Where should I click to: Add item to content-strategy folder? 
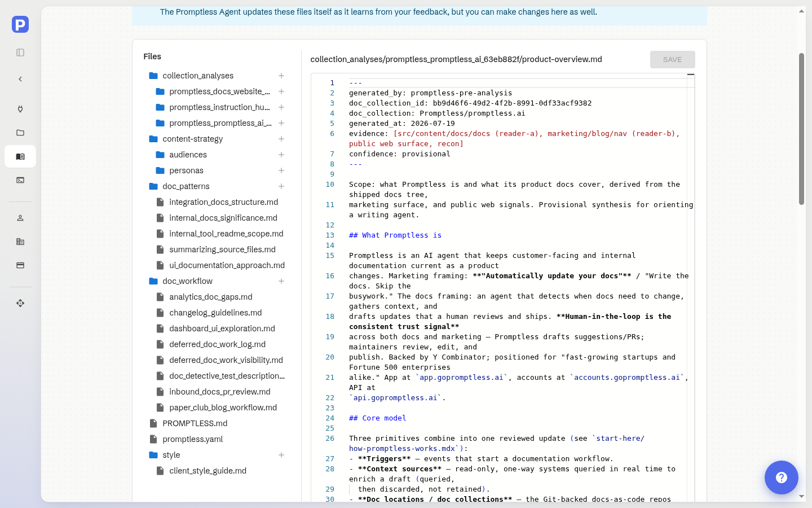click(x=281, y=139)
